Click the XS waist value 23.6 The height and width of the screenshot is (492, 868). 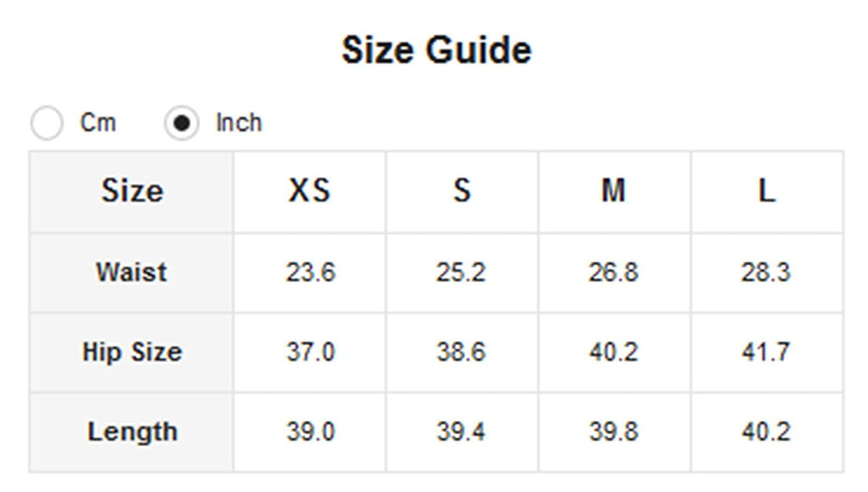(310, 273)
